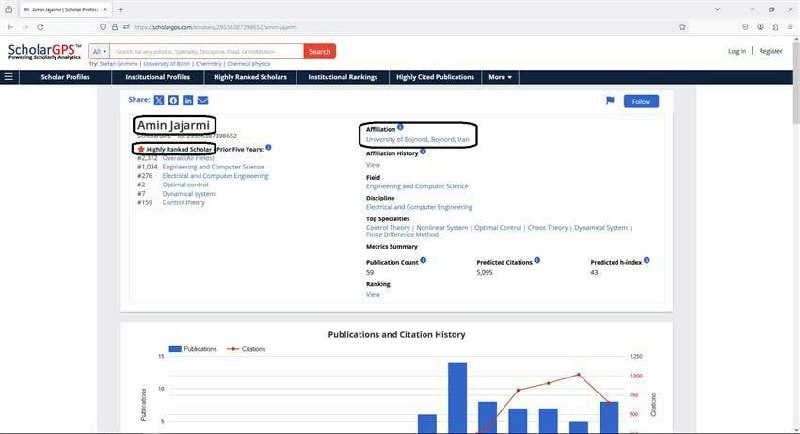Open Scholar Profiles menu
The height and width of the screenshot is (434, 800).
[65, 77]
